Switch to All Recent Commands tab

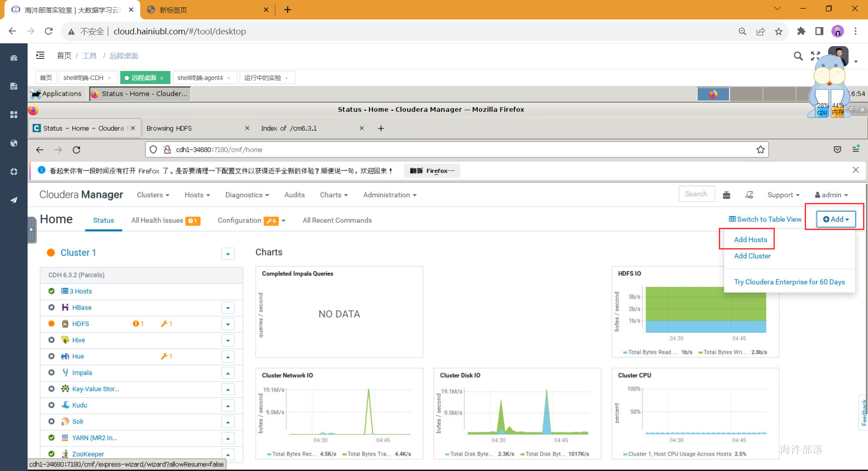click(x=337, y=220)
